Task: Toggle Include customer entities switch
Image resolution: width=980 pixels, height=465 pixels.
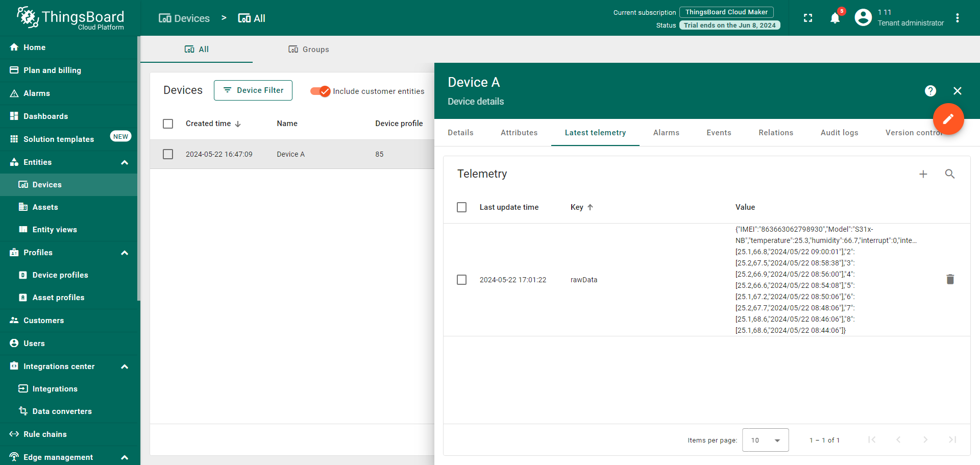Action: point(321,91)
